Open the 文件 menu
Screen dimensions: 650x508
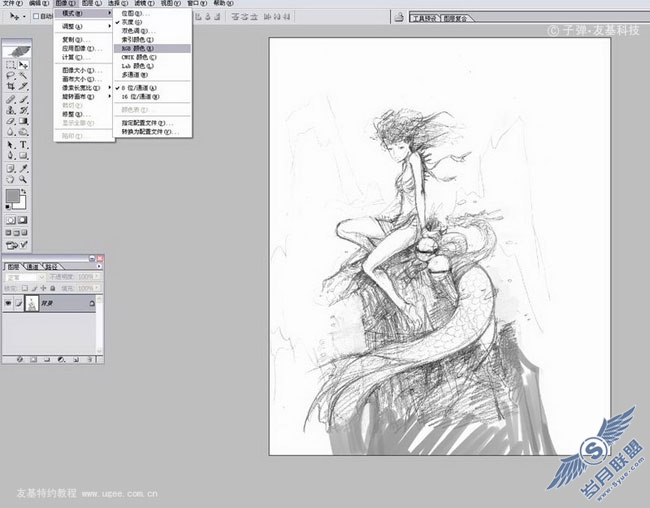point(12,3)
